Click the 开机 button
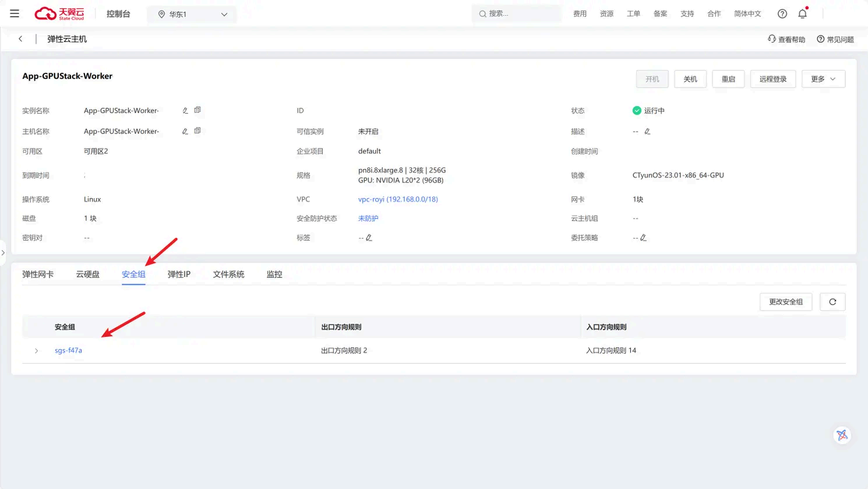868x489 pixels. click(x=652, y=79)
